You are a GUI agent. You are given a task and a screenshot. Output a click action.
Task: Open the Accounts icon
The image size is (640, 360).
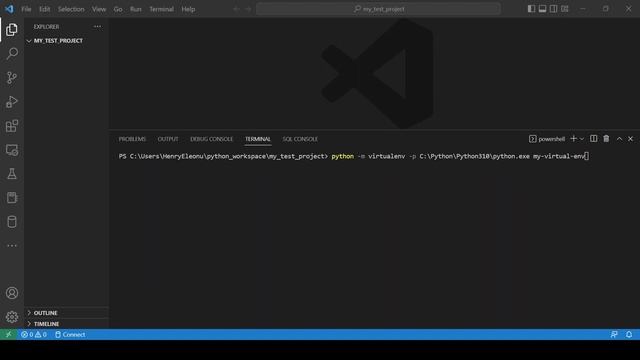pyautogui.click(x=12, y=293)
